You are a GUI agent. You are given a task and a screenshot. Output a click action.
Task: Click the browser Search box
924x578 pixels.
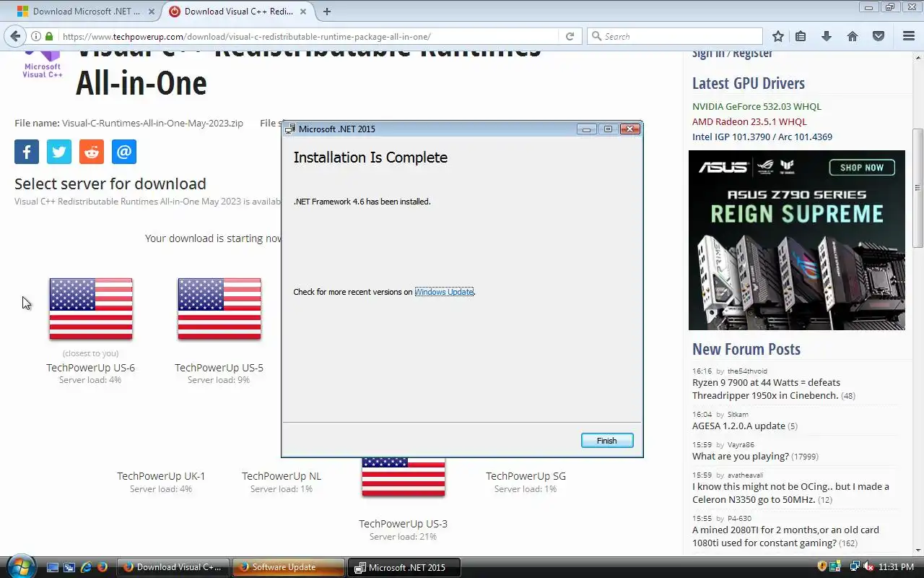coord(675,36)
